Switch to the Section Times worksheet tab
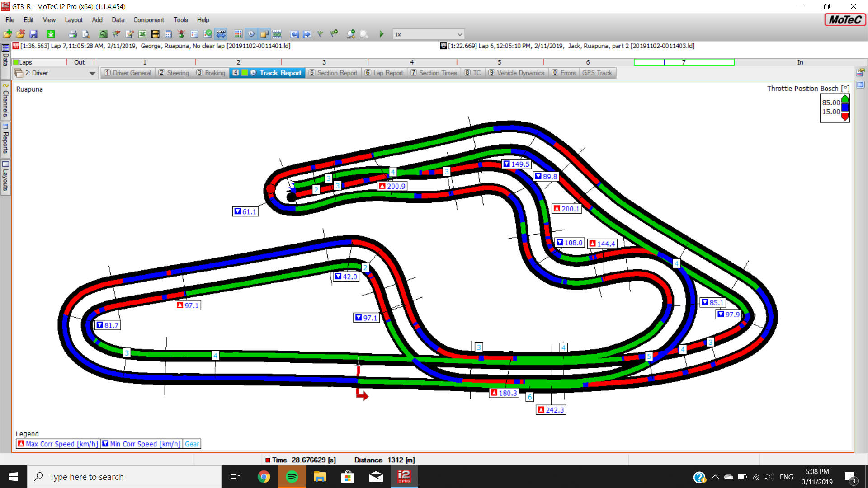Viewport: 868px width, 488px height. 434,73
